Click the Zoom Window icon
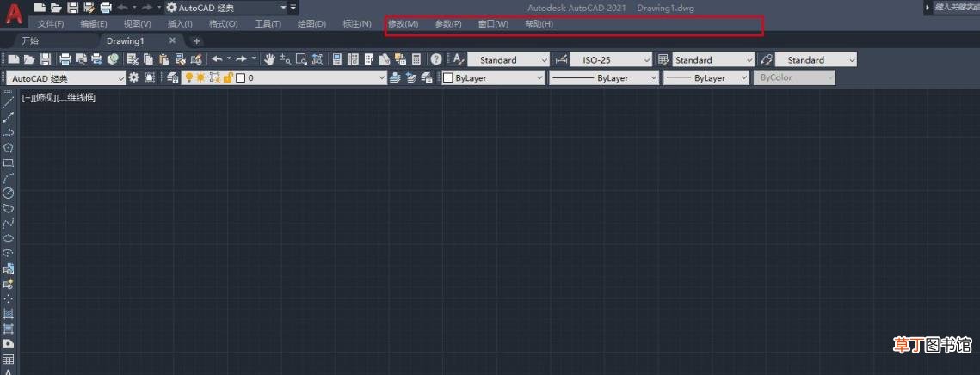Image resolution: width=980 pixels, height=375 pixels. (x=301, y=59)
